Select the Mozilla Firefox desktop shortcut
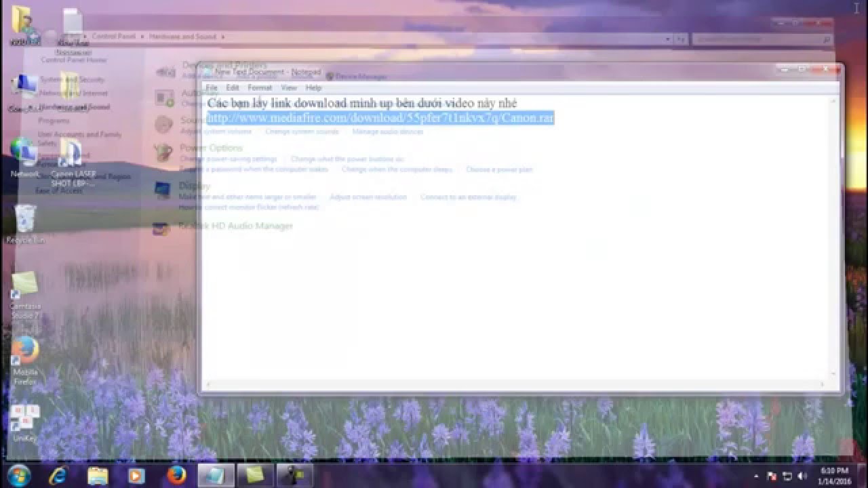868x488 pixels. click(x=25, y=361)
